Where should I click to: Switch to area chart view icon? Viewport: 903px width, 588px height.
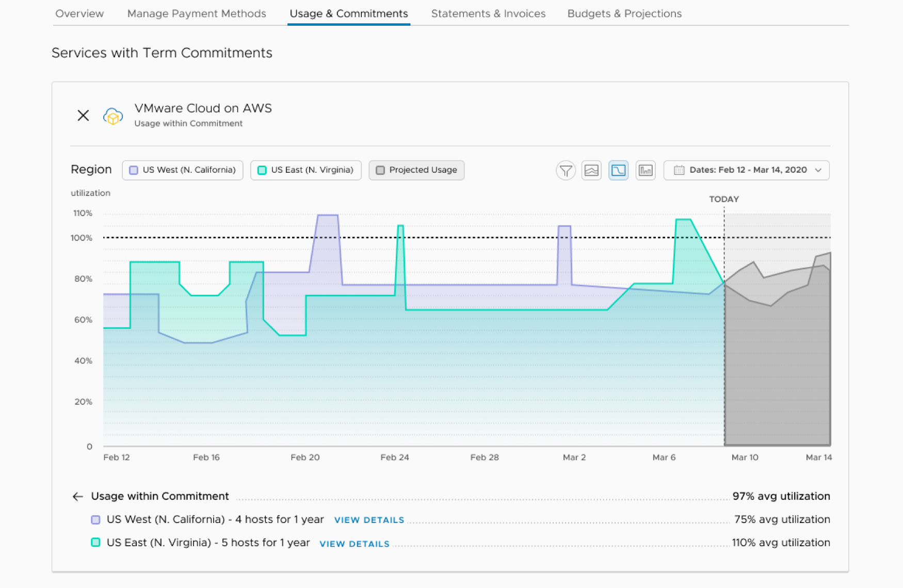[591, 170]
